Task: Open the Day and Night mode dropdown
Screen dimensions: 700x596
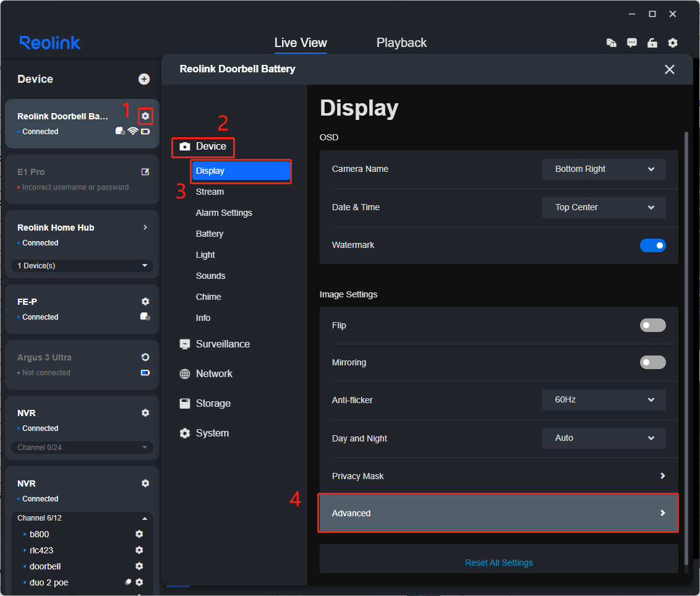Action: [604, 438]
